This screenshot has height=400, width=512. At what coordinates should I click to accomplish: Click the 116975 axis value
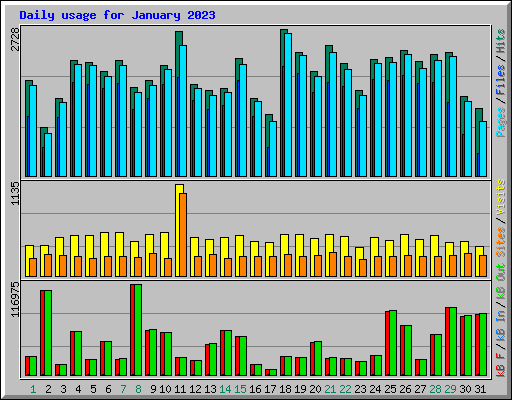[x=15, y=299]
